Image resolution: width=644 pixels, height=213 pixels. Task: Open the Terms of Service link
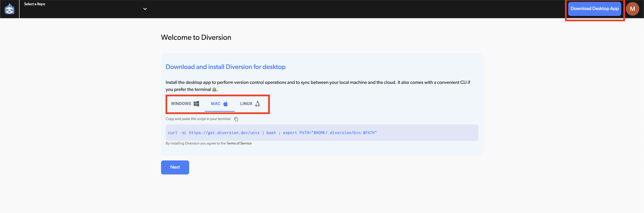(239, 143)
